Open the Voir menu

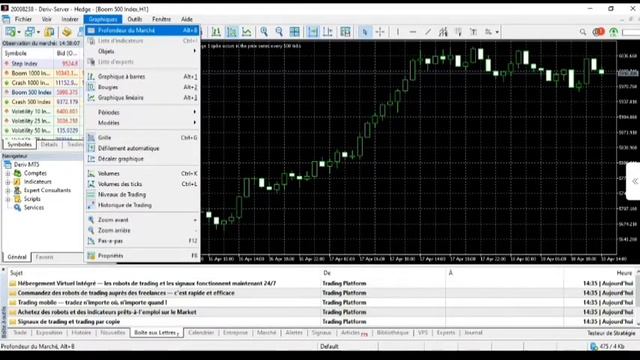pyautogui.click(x=47, y=19)
